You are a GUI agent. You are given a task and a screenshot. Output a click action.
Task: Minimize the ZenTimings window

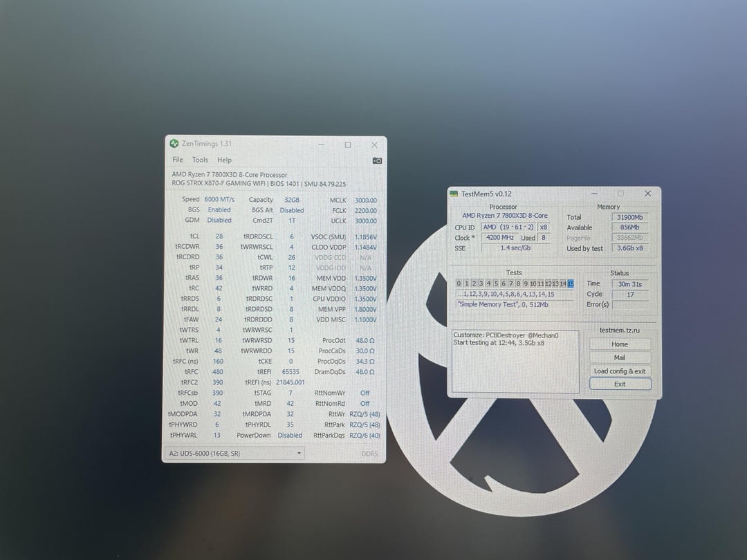coord(322,144)
